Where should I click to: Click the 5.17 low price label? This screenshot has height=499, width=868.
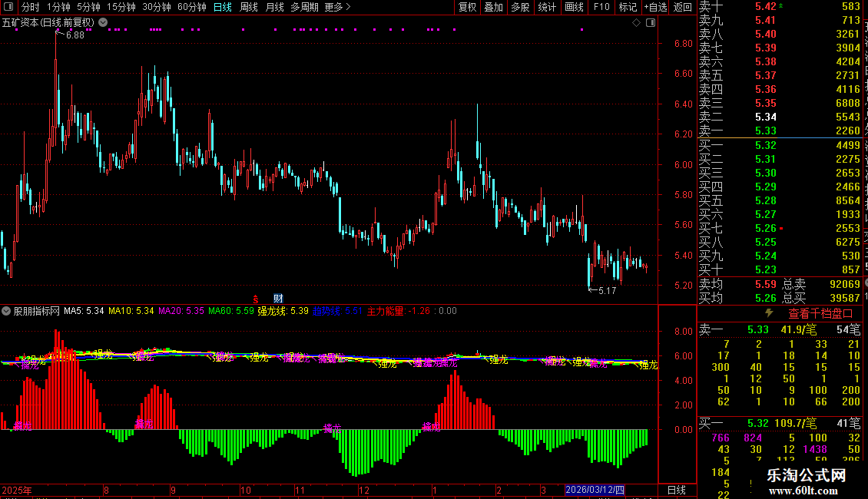(608, 290)
